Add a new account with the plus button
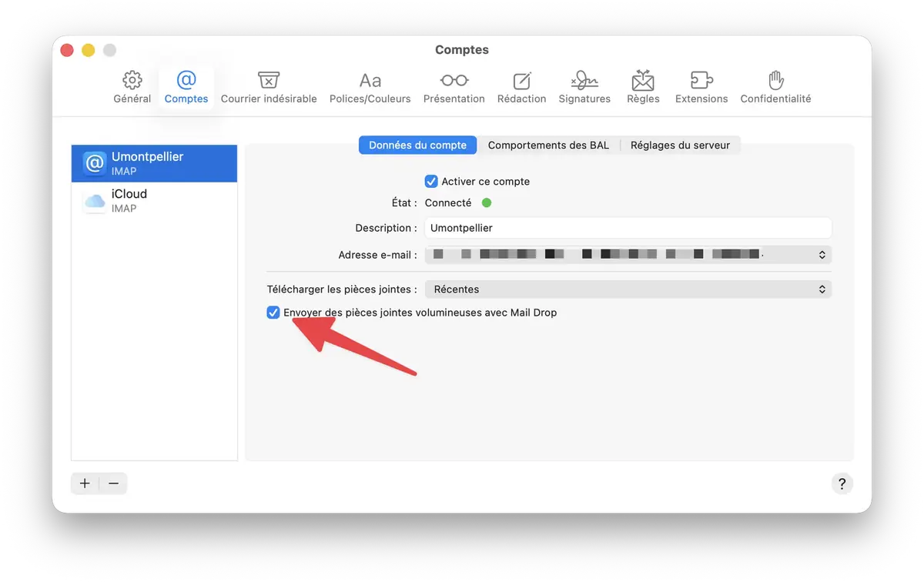924x582 pixels. point(85,483)
